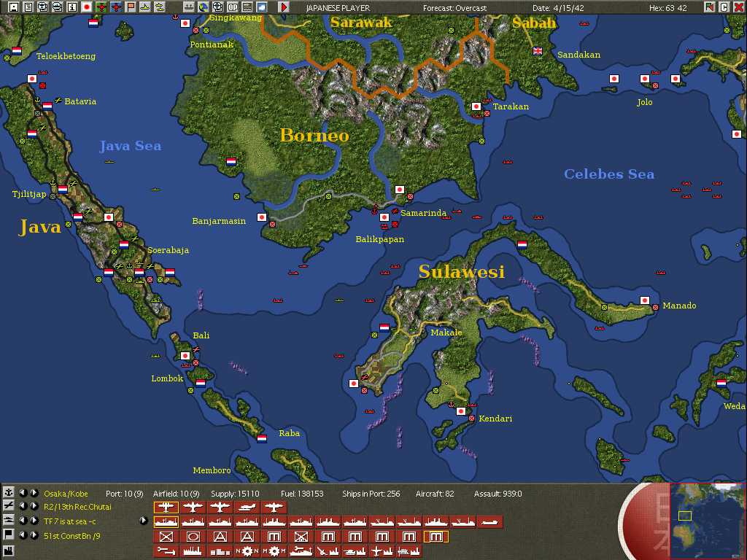The width and height of the screenshot is (747, 560).
Task: Click the wrench repair industry icon
Action: point(166,551)
